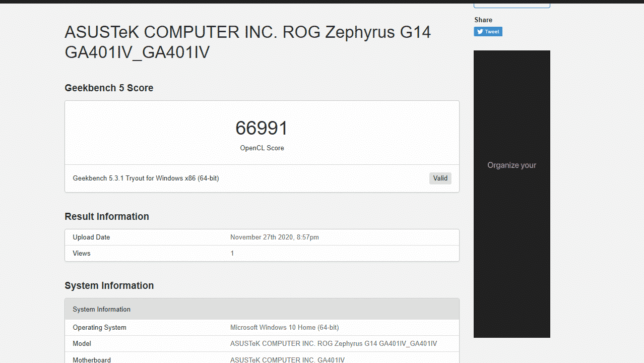The height and width of the screenshot is (363, 644).
Task: Select the 'Geekbench 5.3.1 Tryout for Windows' text
Action: pyautogui.click(x=146, y=178)
